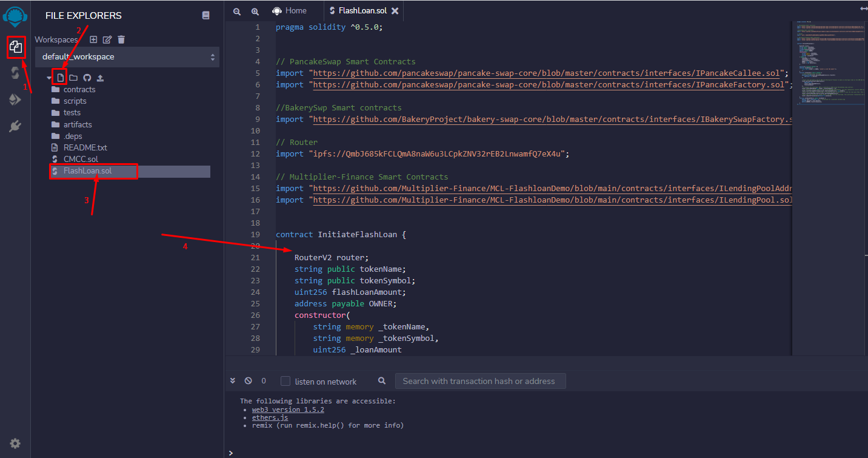Switch to the Home tab
This screenshot has height=458, width=868.
[x=290, y=11]
